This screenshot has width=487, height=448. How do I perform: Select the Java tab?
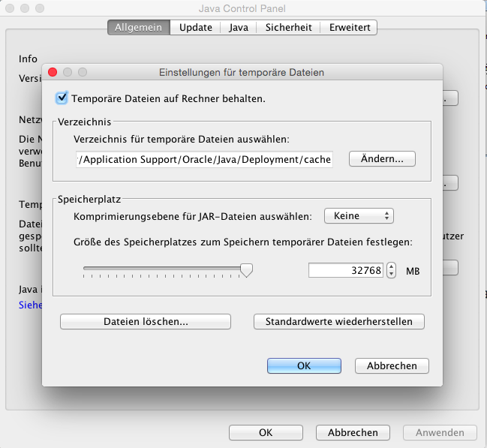pos(239,28)
